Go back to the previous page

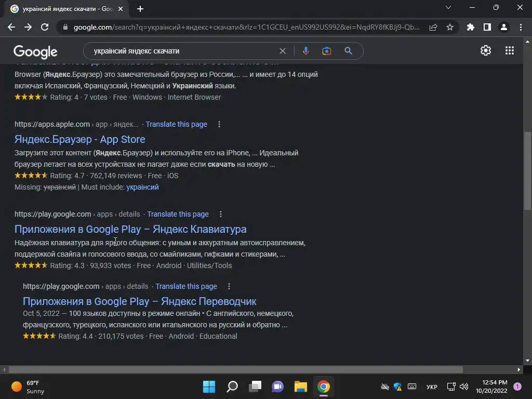(11, 27)
